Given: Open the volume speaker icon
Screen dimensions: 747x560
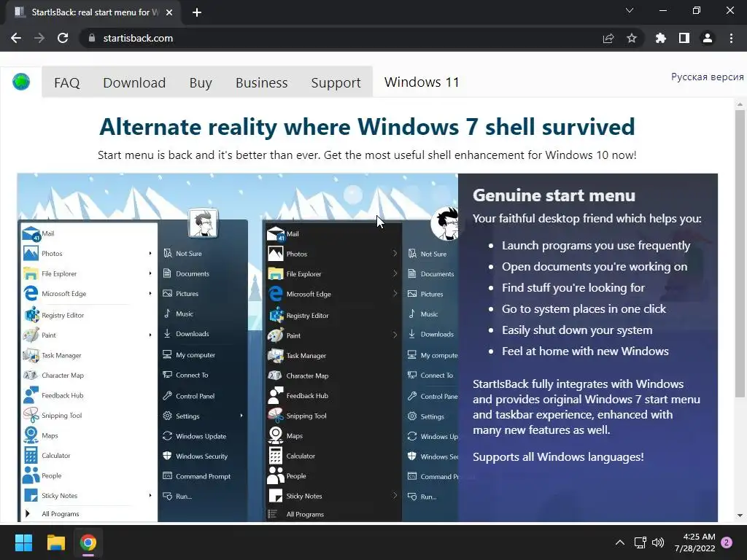Looking at the screenshot, I should tap(658, 542).
